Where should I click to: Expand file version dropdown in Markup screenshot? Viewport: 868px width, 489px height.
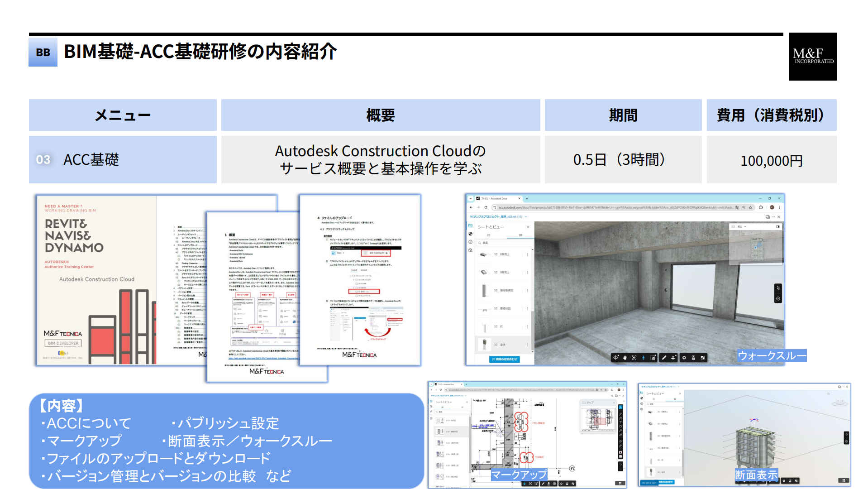pyautogui.click(x=466, y=396)
